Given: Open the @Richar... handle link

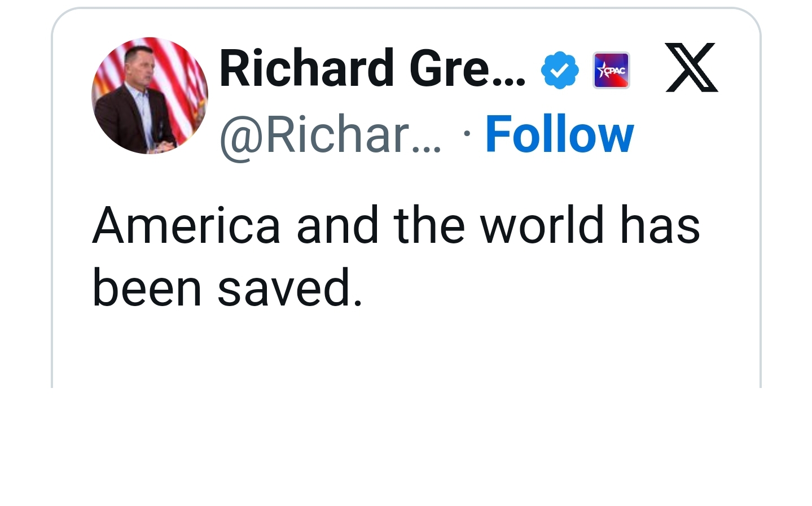Looking at the screenshot, I should pos(331,134).
